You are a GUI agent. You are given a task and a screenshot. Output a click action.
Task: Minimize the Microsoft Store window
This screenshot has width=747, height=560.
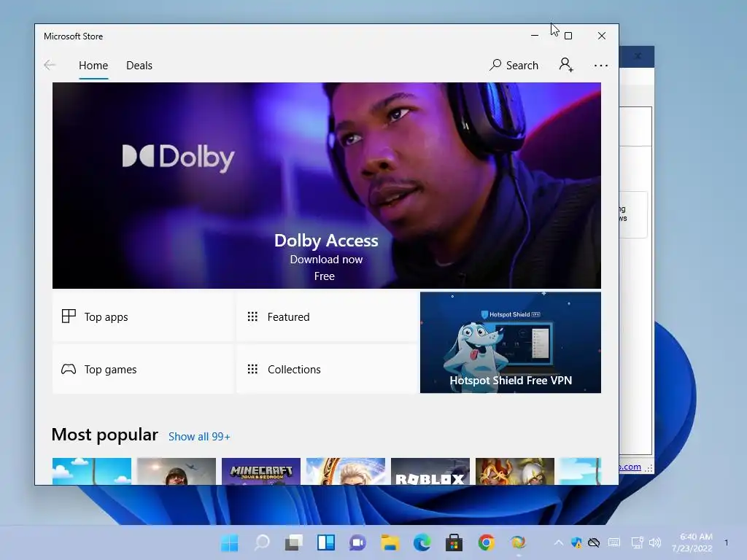point(535,36)
